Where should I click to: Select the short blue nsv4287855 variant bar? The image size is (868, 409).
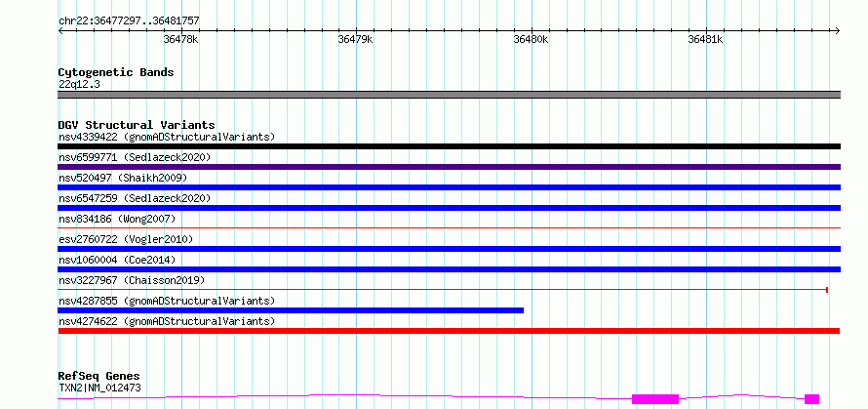pyautogui.click(x=291, y=310)
